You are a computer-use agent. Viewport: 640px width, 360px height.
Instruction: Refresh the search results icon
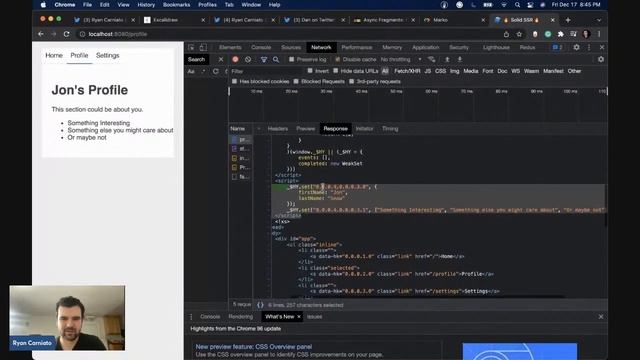[x=216, y=71]
